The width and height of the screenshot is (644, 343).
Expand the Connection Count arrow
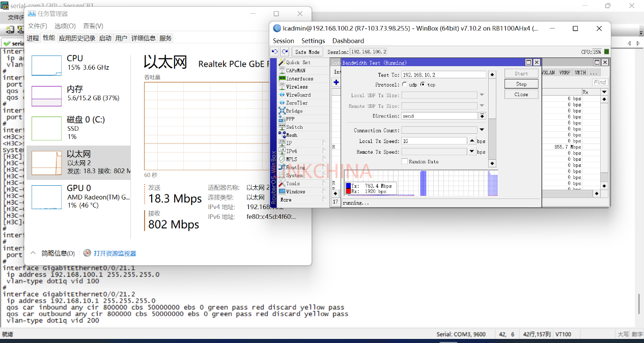482,130
